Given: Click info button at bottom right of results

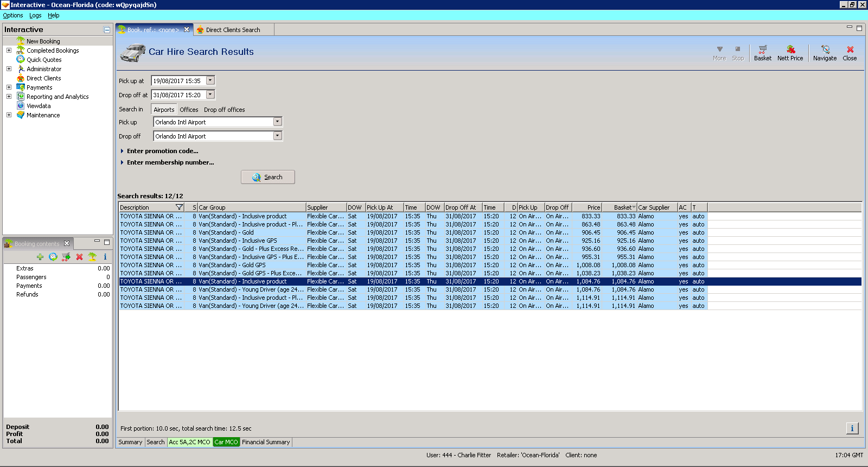Looking at the screenshot, I should 852,428.
